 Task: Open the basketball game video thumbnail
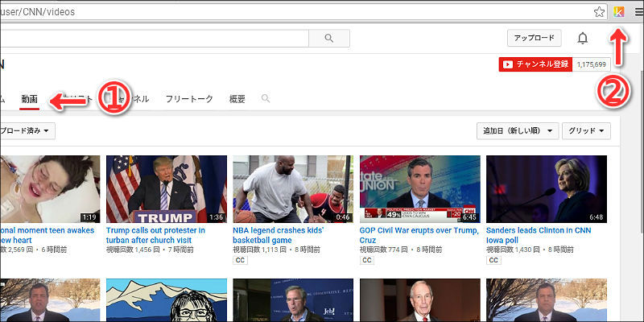coord(293,189)
